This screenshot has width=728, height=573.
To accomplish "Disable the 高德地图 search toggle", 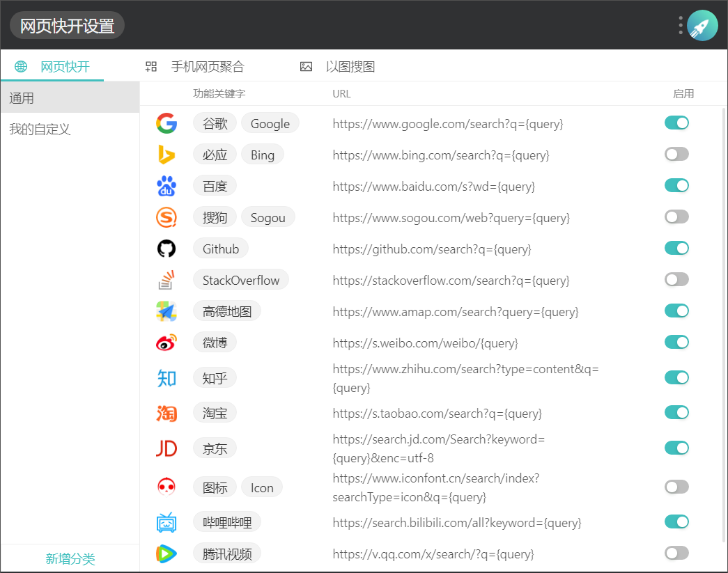I will click(676, 311).
